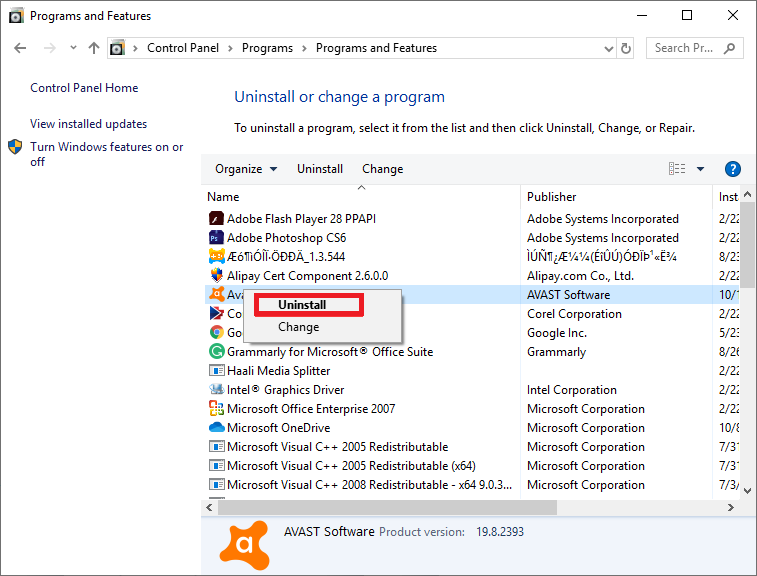Click the refresh icon in address bar
This screenshot has height=576, width=757.
point(626,48)
